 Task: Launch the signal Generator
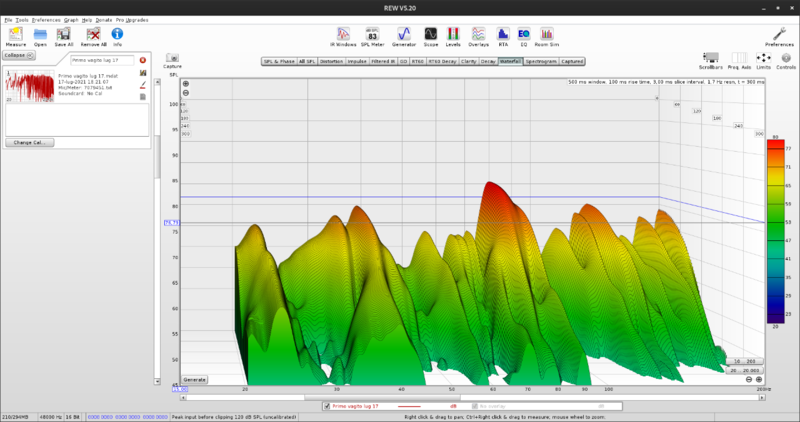coord(404,34)
